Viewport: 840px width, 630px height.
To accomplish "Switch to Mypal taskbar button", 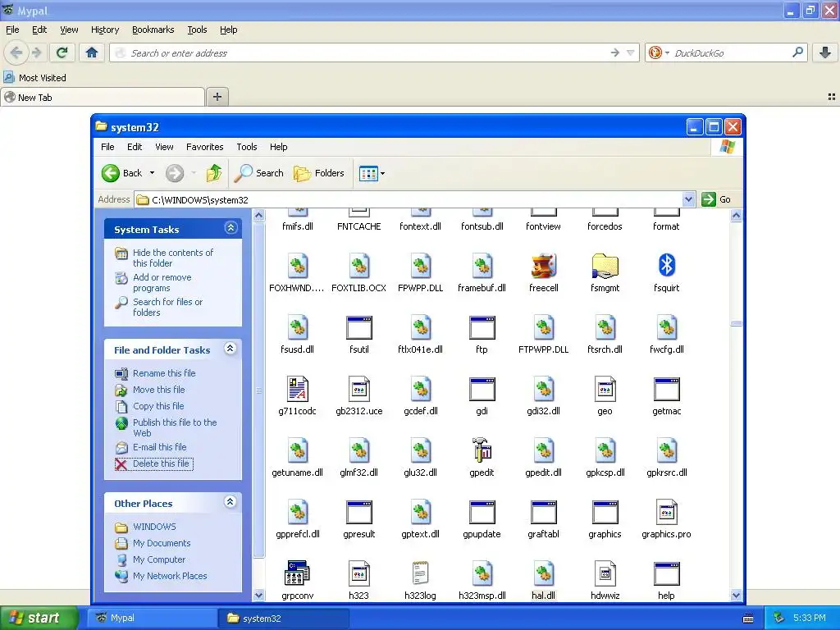I will point(152,618).
